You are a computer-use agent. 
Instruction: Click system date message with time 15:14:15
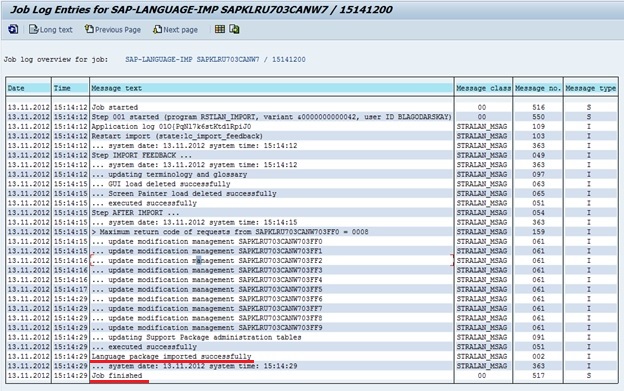click(x=194, y=222)
